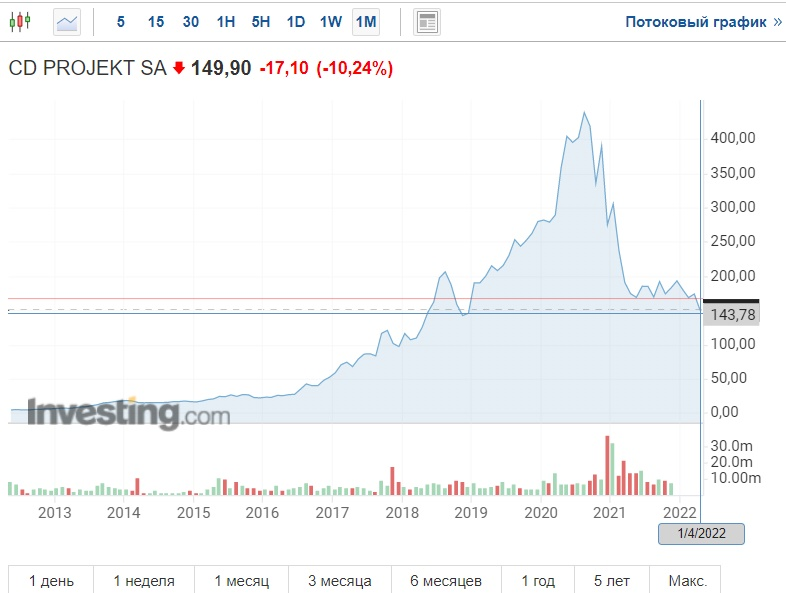
Task: Click the 350,00 price axis label
Action: 732,173
